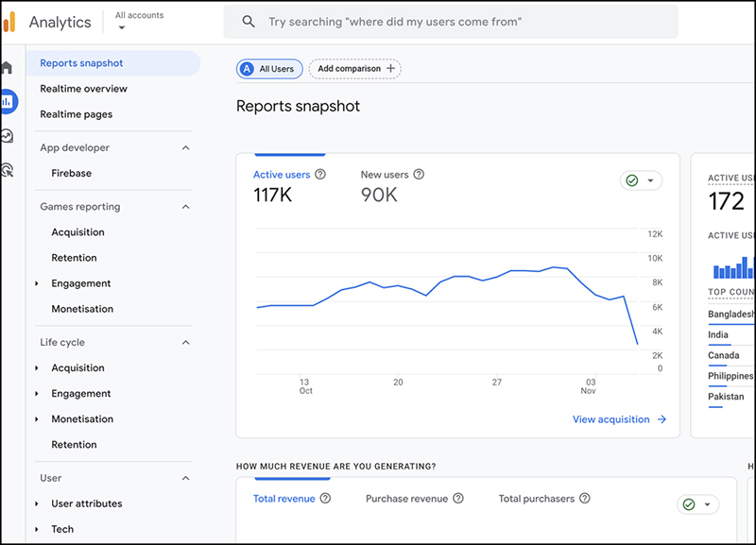Open the status dropdown on revenue card

click(x=697, y=505)
